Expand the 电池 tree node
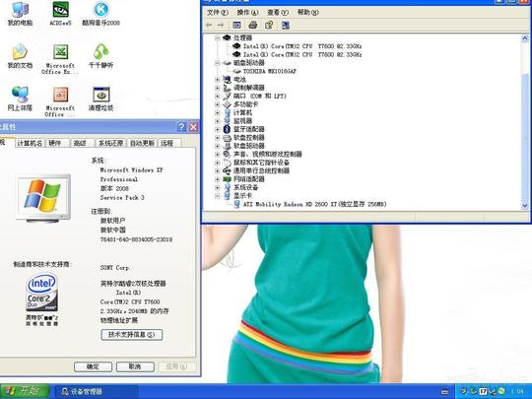532x399 pixels. (218, 80)
